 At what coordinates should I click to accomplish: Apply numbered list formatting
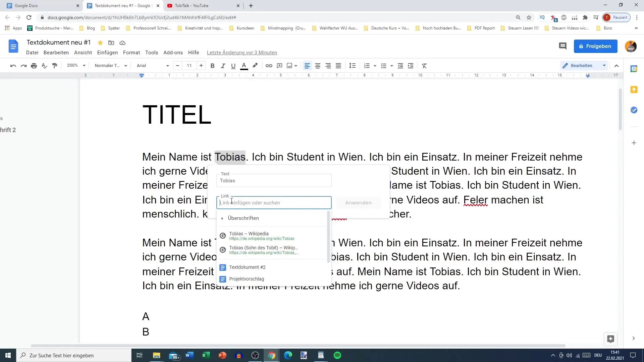(x=367, y=66)
